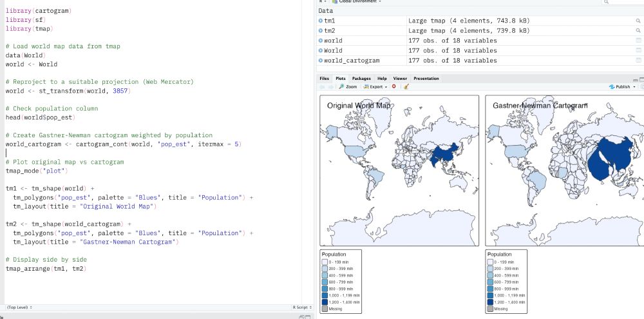Click the 'library(tmap)' code line

[x=30, y=29]
